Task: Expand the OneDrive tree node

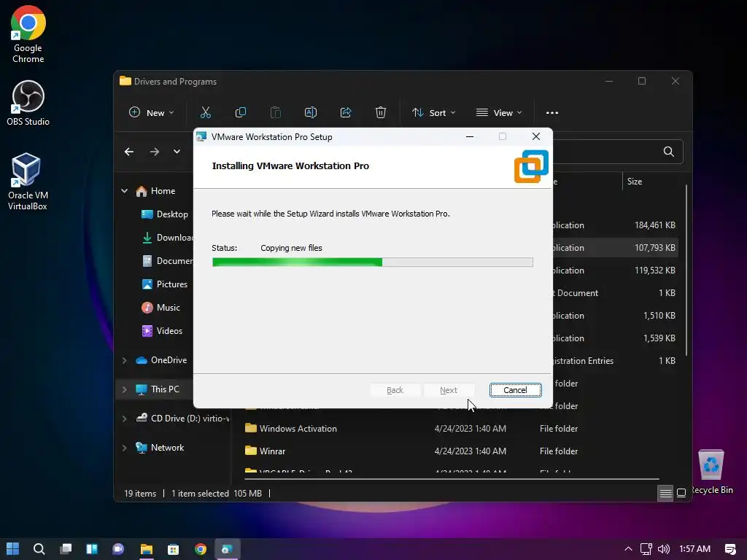Action: pos(124,360)
